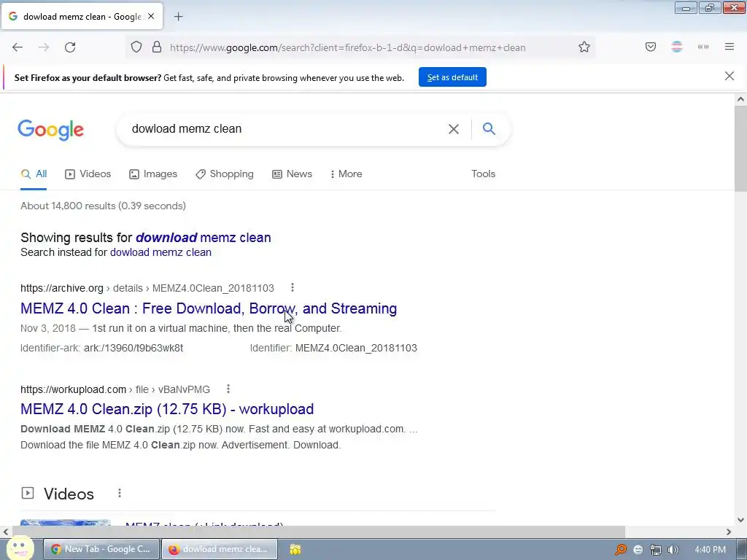The height and width of the screenshot is (560, 747).
Task: Open options menu beside Videos heading
Action: [x=120, y=494]
